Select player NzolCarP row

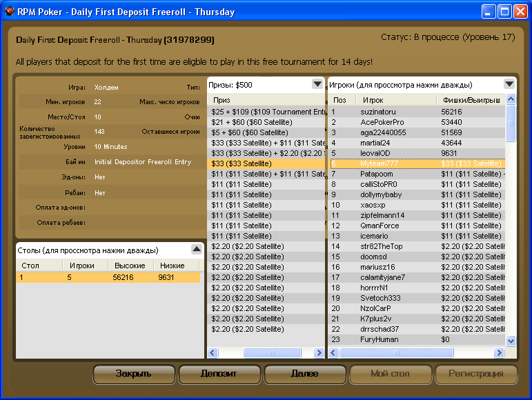[x=417, y=308]
